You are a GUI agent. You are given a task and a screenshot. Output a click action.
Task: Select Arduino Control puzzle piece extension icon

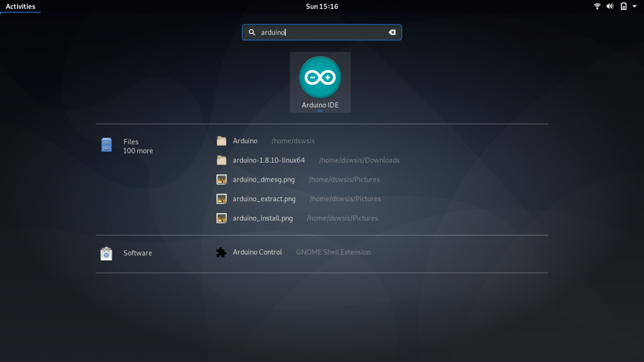(221, 253)
